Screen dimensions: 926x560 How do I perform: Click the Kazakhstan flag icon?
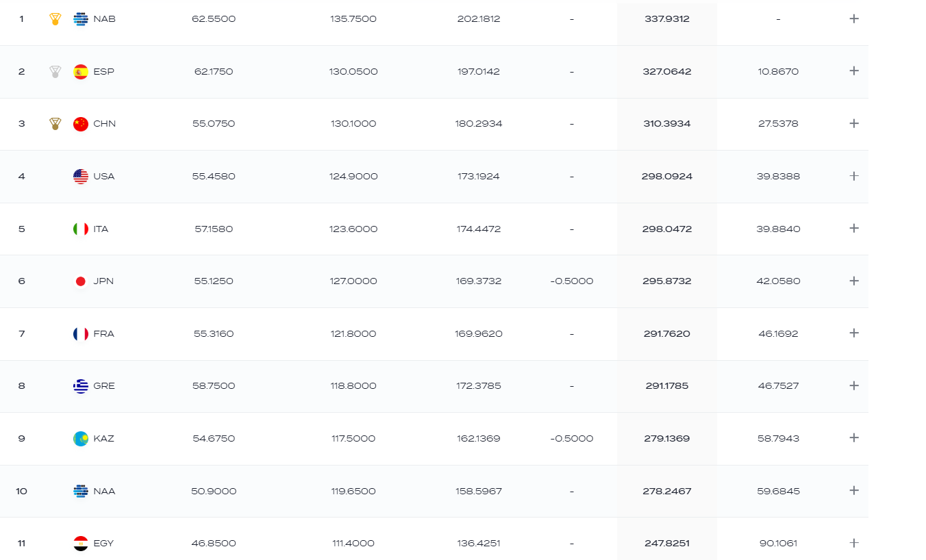tap(81, 438)
